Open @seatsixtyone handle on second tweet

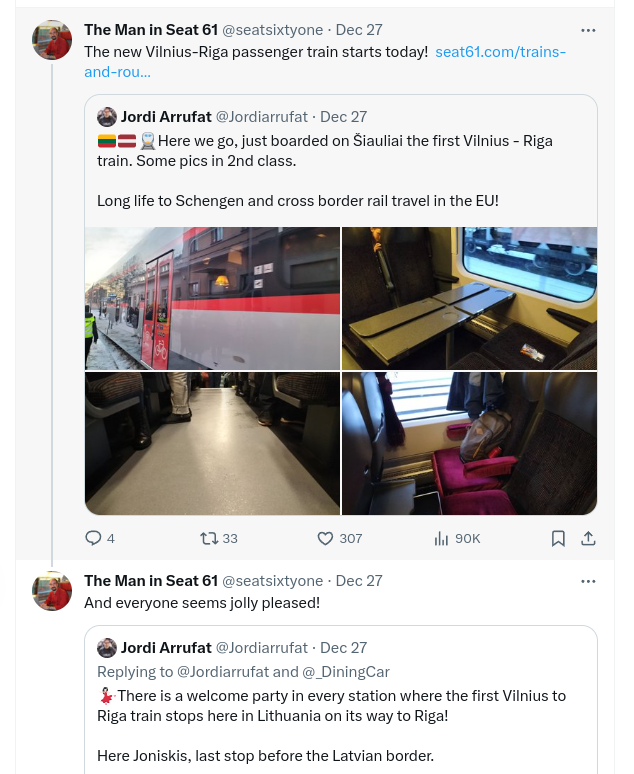point(272,581)
